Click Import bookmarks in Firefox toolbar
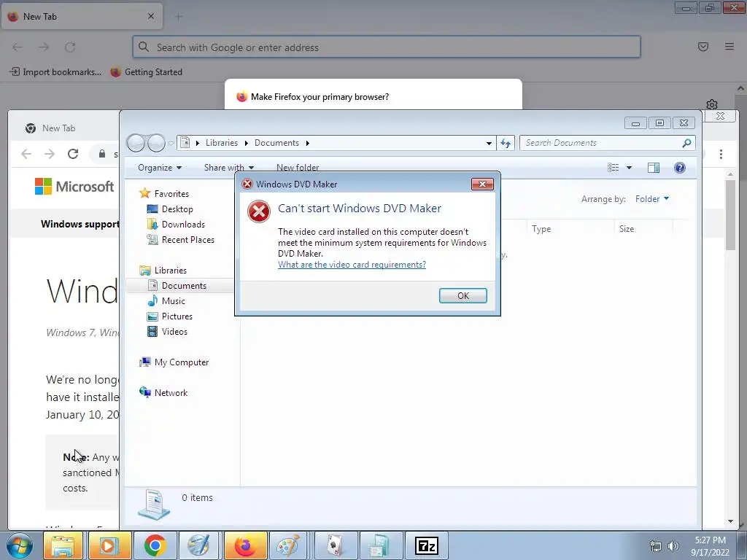Screen dimensions: 747x560 pyautogui.click(x=55, y=72)
